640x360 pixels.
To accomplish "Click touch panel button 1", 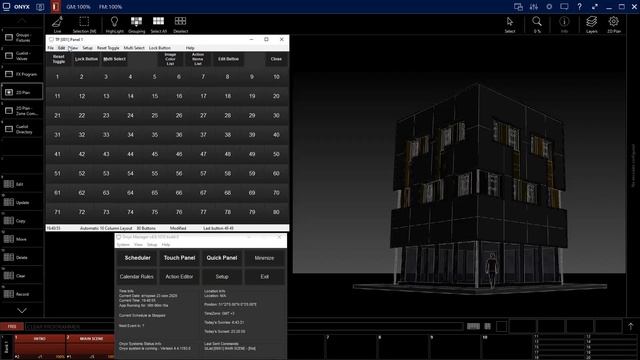I will [58, 77].
